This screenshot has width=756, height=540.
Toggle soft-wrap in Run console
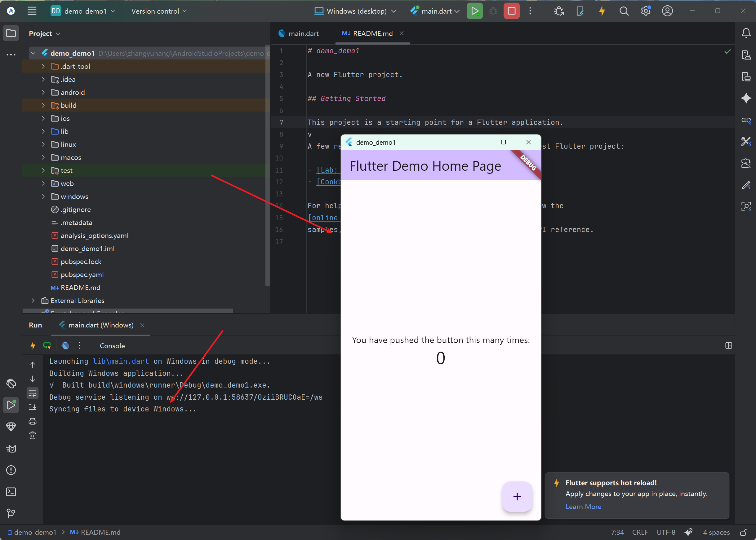[x=32, y=393]
